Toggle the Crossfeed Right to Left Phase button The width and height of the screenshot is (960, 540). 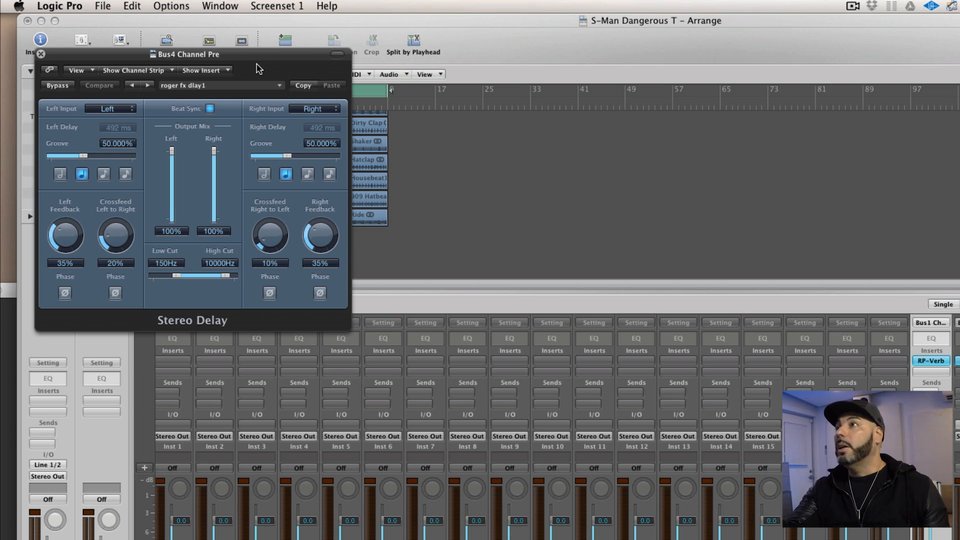coord(269,293)
